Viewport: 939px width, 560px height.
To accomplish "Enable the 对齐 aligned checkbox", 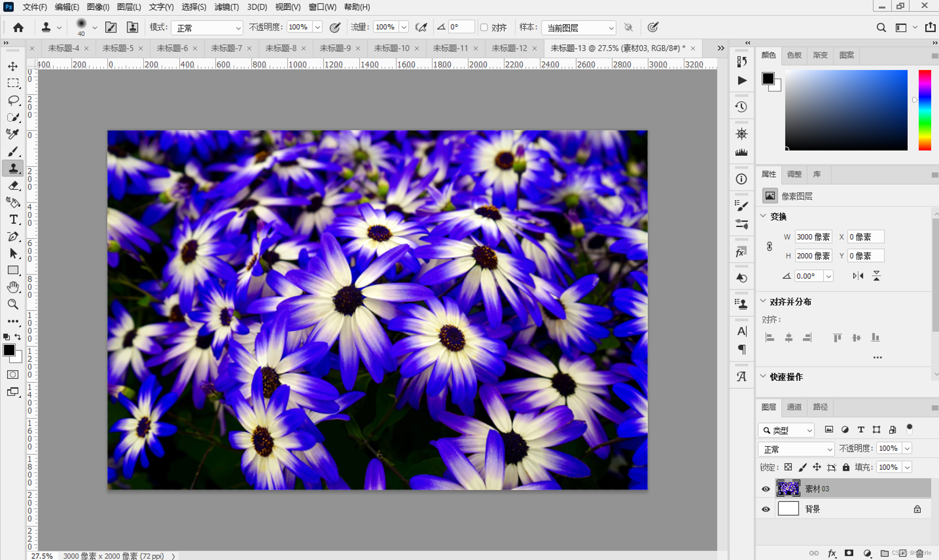I will [484, 28].
